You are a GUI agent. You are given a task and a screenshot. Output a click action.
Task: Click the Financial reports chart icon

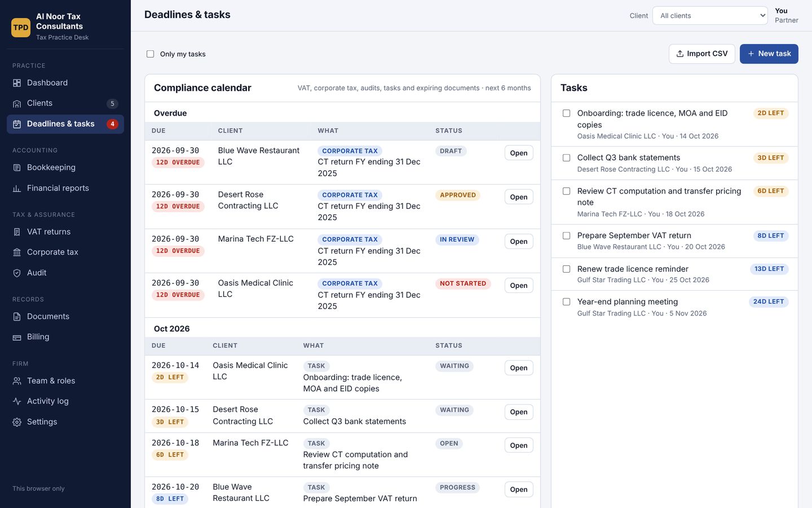coord(17,189)
